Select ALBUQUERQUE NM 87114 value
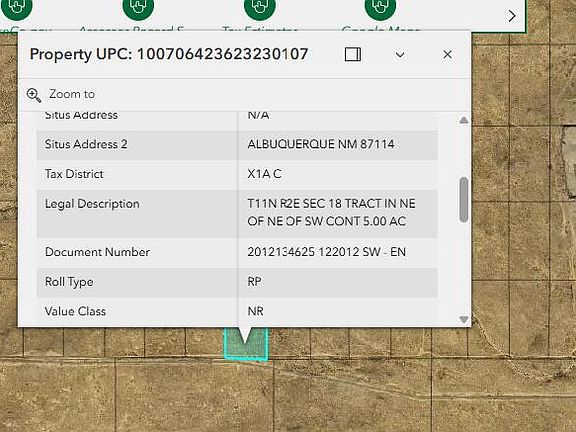Viewport: 576px width, 432px height. pyautogui.click(x=321, y=144)
